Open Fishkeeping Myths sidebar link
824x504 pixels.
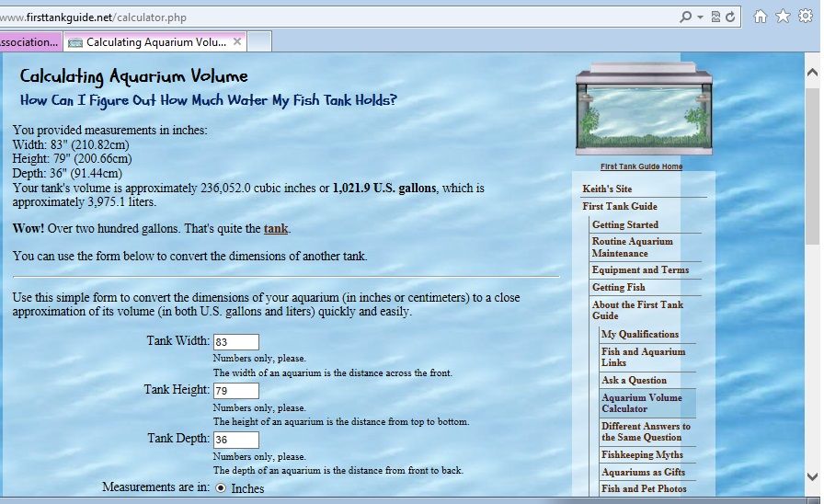click(642, 454)
